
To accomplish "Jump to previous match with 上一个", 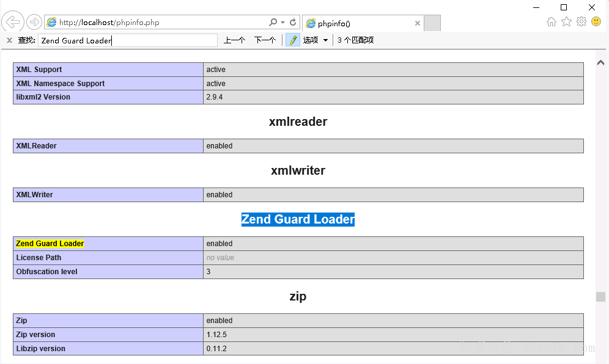I will [234, 40].
